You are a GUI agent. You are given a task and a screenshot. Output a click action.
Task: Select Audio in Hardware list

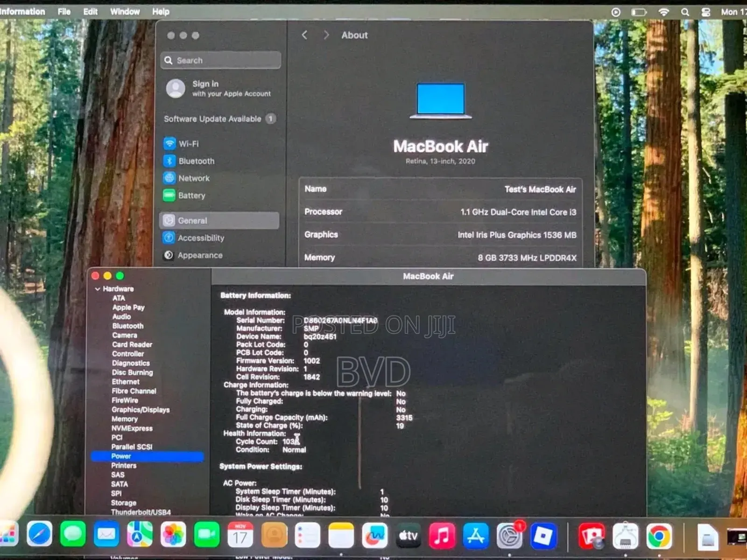coord(121,316)
